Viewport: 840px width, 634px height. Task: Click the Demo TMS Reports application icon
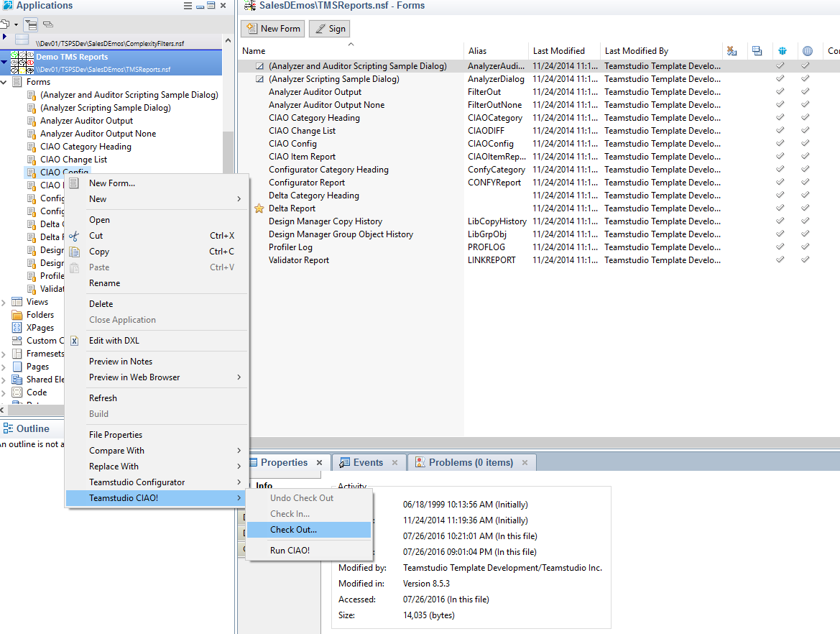click(22, 63)
